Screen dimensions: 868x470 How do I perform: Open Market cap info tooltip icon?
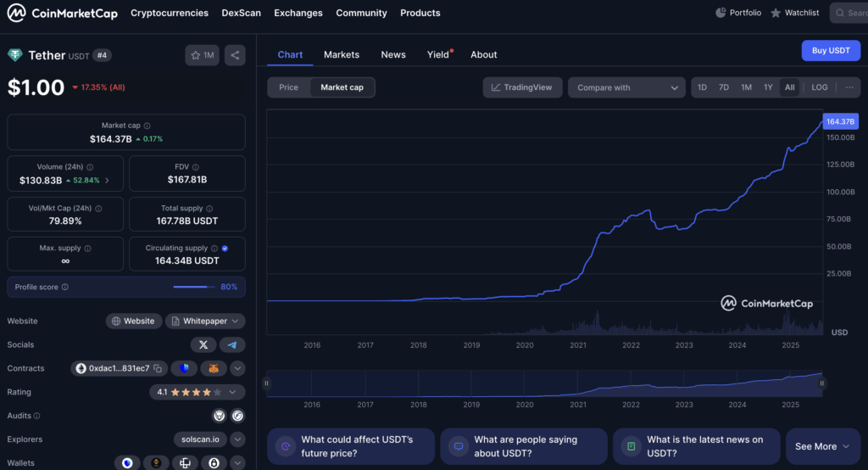tap(147, 126)
